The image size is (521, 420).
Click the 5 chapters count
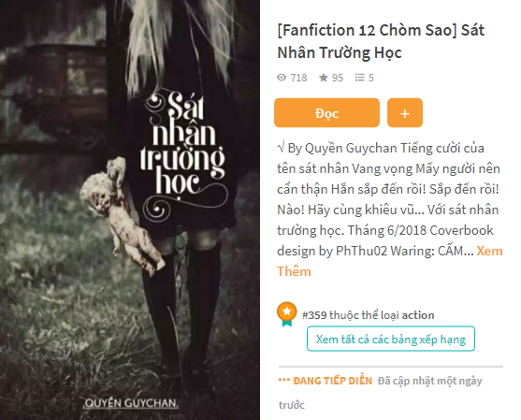tap(370, 78)
